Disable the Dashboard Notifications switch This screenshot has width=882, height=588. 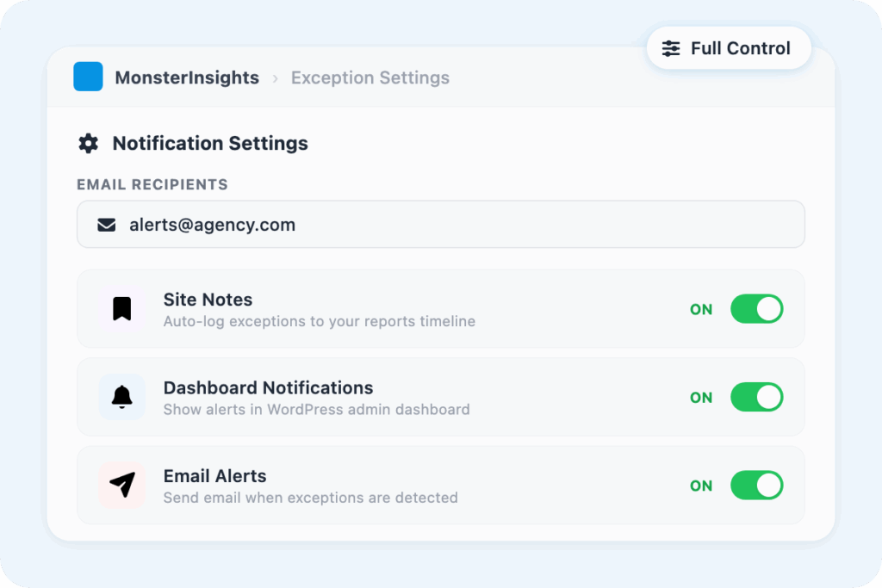coord(756,397)
